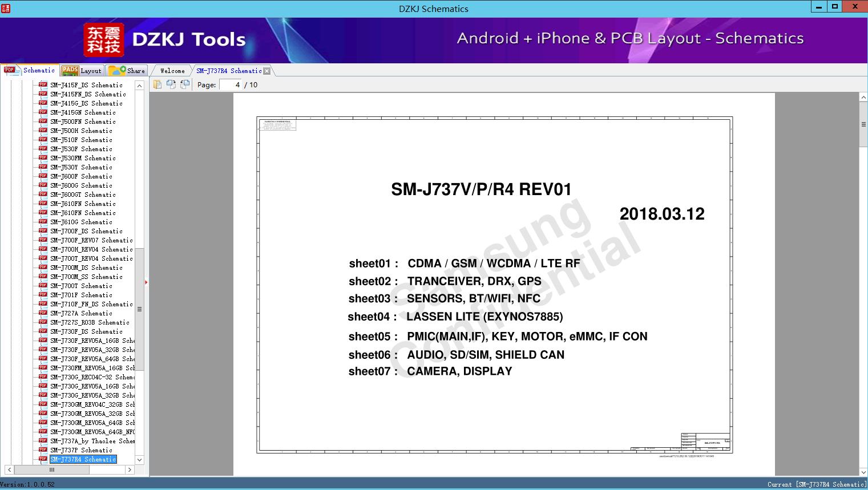Screen dimensions: 868x490
Task: Open the PADS Layout tab
Action: tap(82, 70)
